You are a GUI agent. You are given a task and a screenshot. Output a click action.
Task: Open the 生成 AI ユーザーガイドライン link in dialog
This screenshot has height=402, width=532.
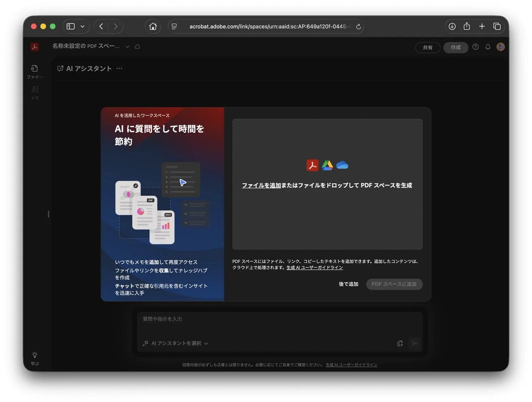click(314, 268)
